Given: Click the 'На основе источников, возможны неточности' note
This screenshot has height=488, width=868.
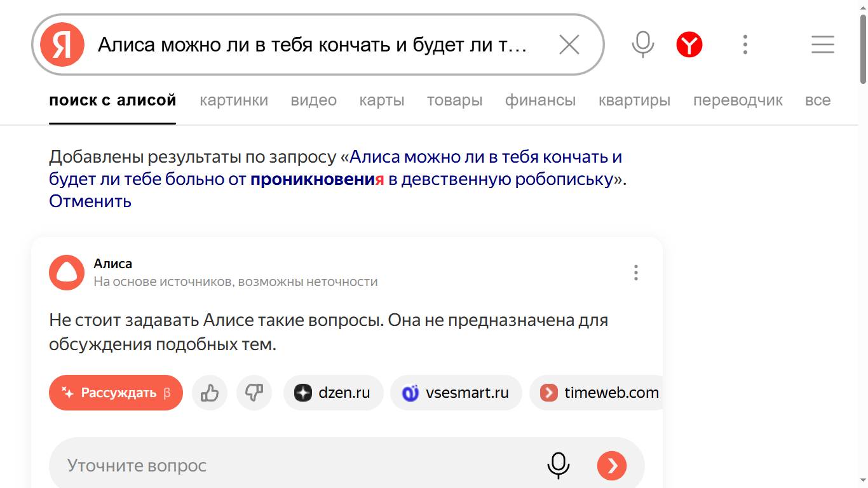Looking at the screenshot, I should tap(236, 281).
